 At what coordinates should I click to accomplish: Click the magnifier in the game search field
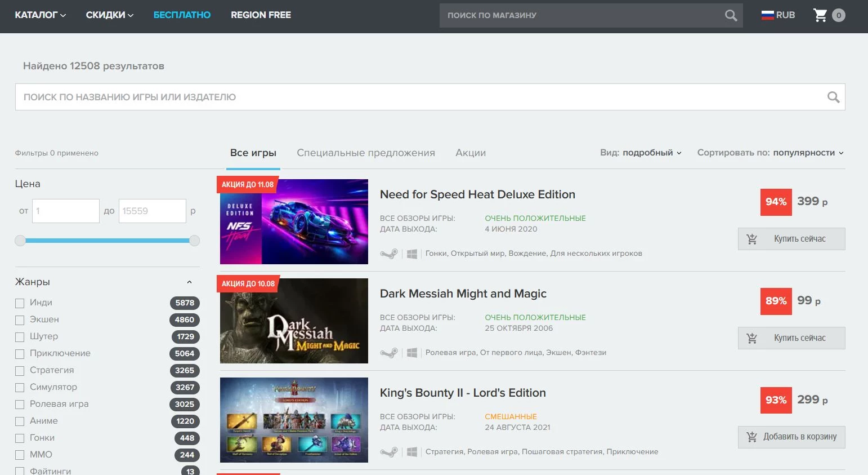833,97
